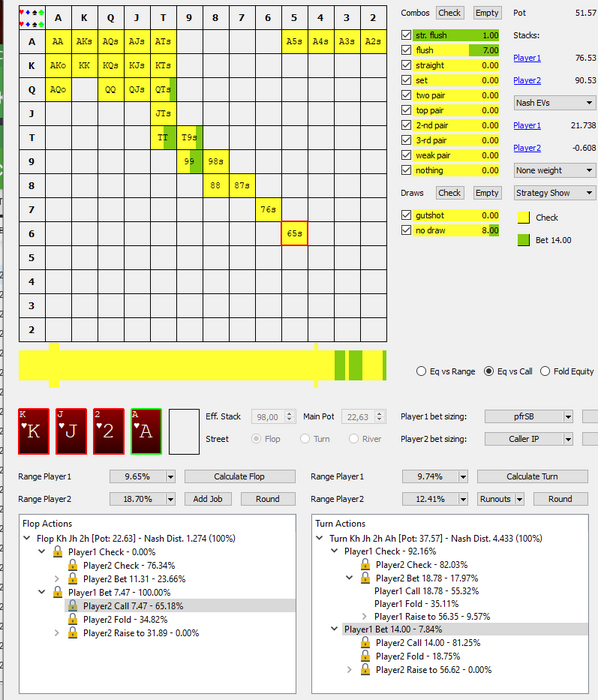
Task: Select the QTs hand cell
Action: click(163, 89)
